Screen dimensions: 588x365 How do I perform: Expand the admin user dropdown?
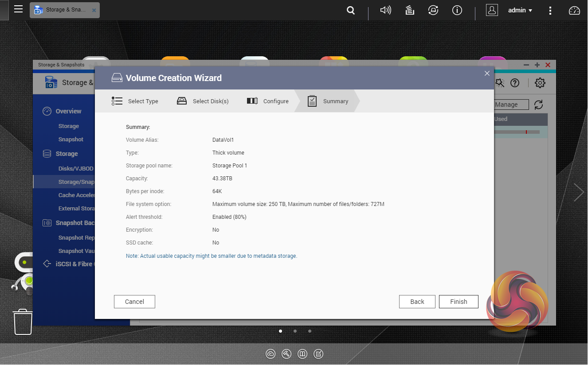tap(520, 10)
